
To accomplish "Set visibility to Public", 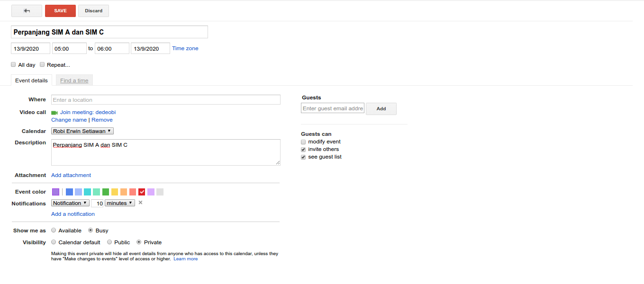I will coord(109,242).
